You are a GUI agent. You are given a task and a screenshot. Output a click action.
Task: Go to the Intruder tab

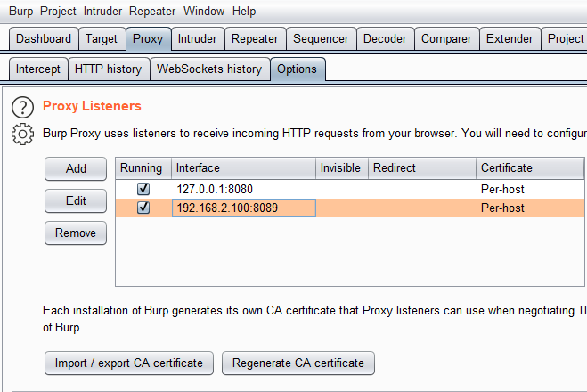click(x=197, y=38)
